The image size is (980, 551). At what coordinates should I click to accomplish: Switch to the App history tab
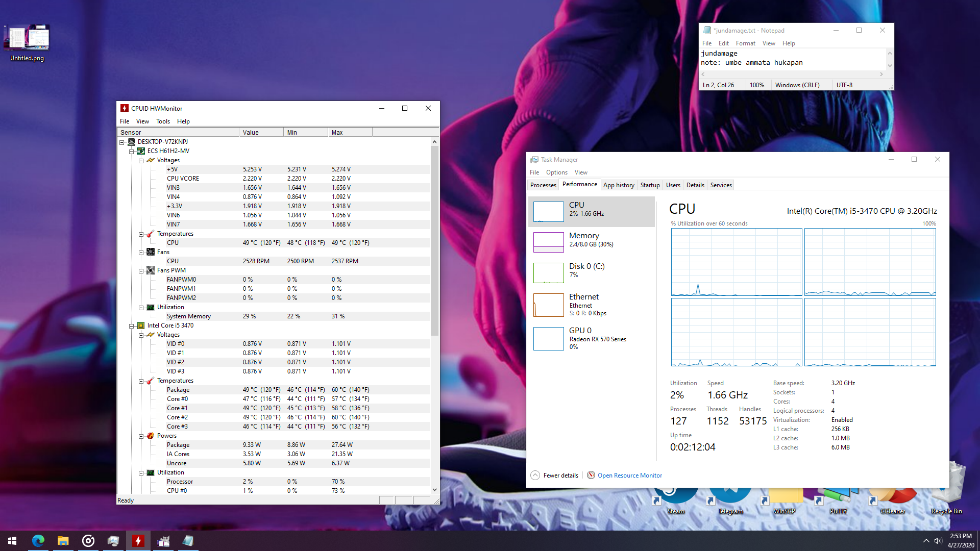tap(619, 185)
